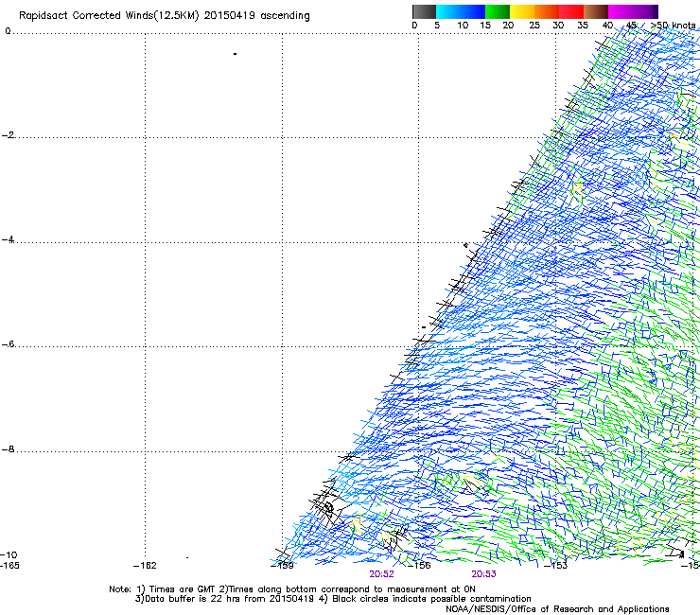700x615 pixels.
Task: Click the '35' legend scale label
Action: tap(583, 26)
